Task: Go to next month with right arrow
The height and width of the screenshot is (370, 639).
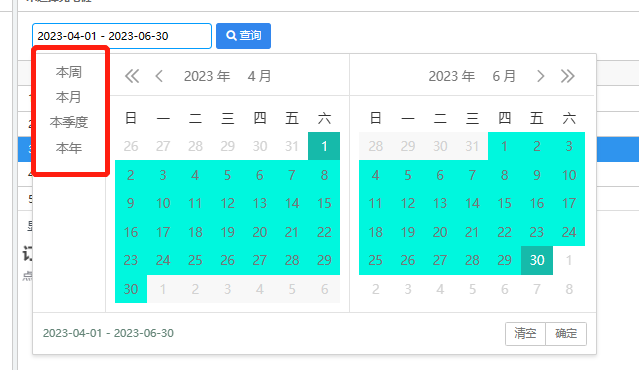Action: (x=540, y=76)
